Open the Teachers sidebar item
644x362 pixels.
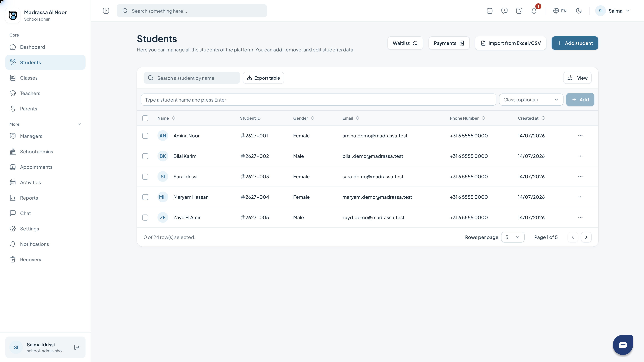(45, 93)
